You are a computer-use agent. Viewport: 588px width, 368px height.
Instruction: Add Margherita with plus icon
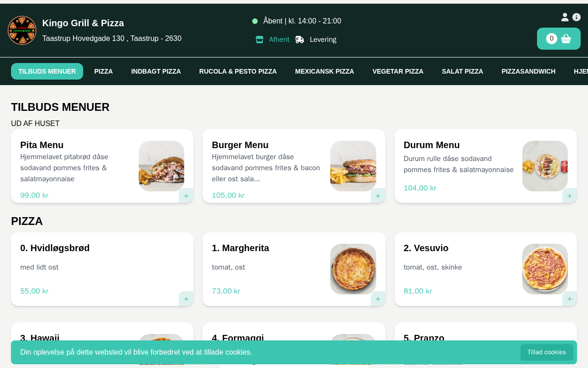pyautogui.click(x=378, y=299)
